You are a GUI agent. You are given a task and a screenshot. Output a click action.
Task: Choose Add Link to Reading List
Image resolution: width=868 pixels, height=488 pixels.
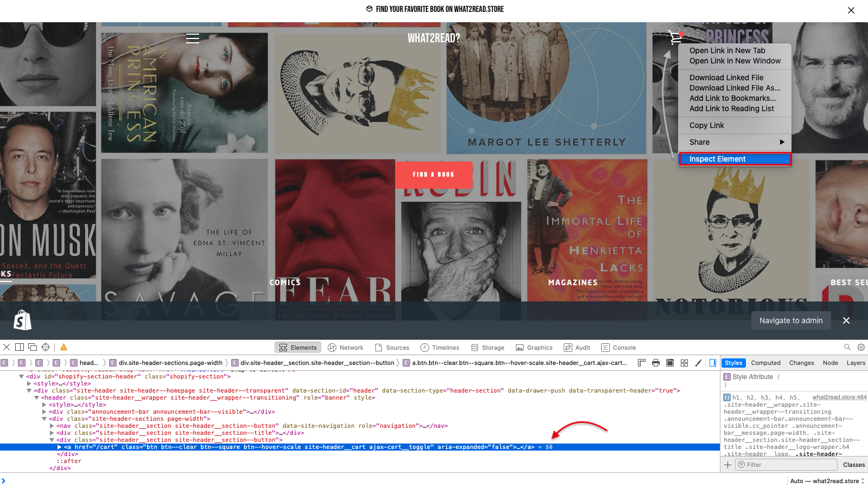pyautogui.click(x=735, y=108)
